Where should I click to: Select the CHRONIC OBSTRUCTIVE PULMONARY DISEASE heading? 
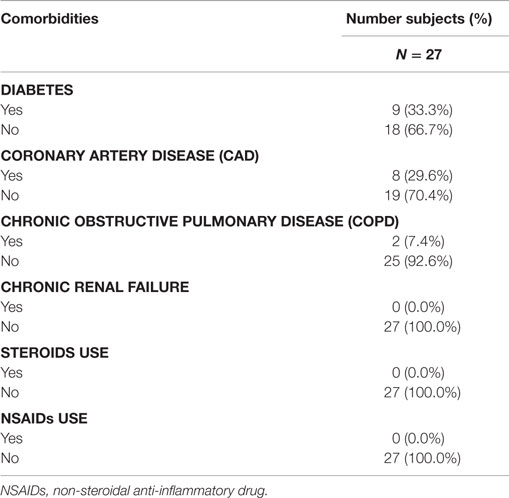[200, 221]
